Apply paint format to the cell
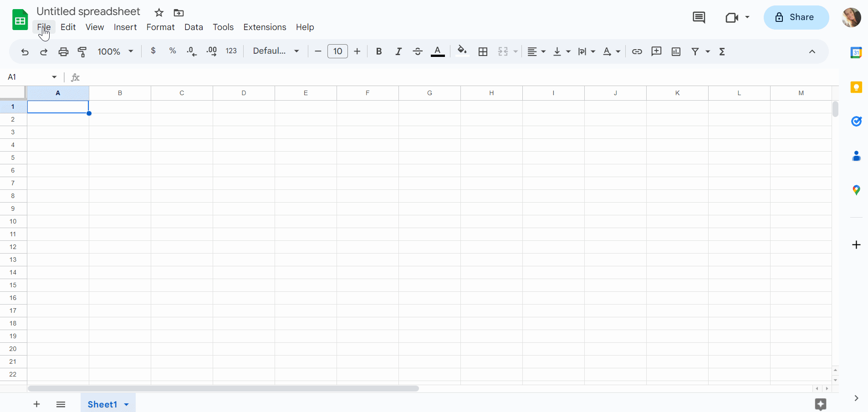The height and width of the screenshot is (412, 868). 82,51
